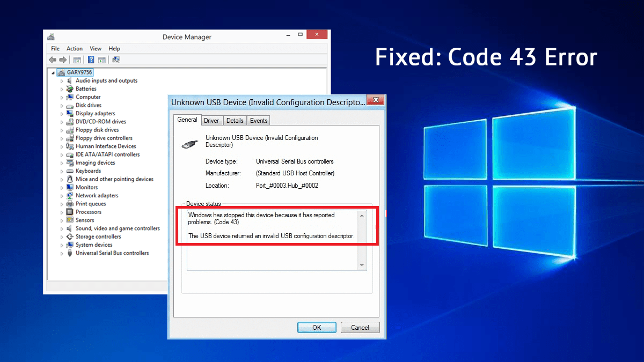This screenshot has width=644, height=362.
Task: Click the Forward arrow toolbar icon
Action: pyautogui.click(x=63, y=60)
